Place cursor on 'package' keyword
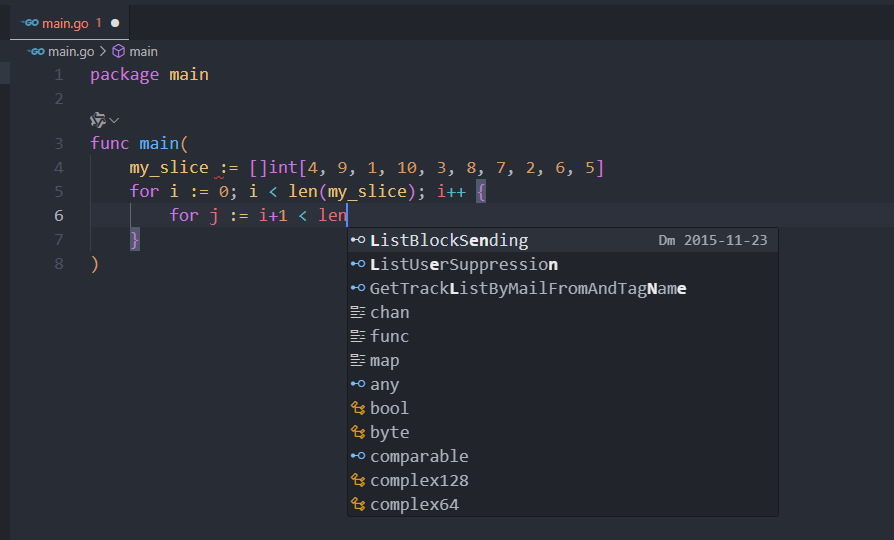 (x=124, y=75)
